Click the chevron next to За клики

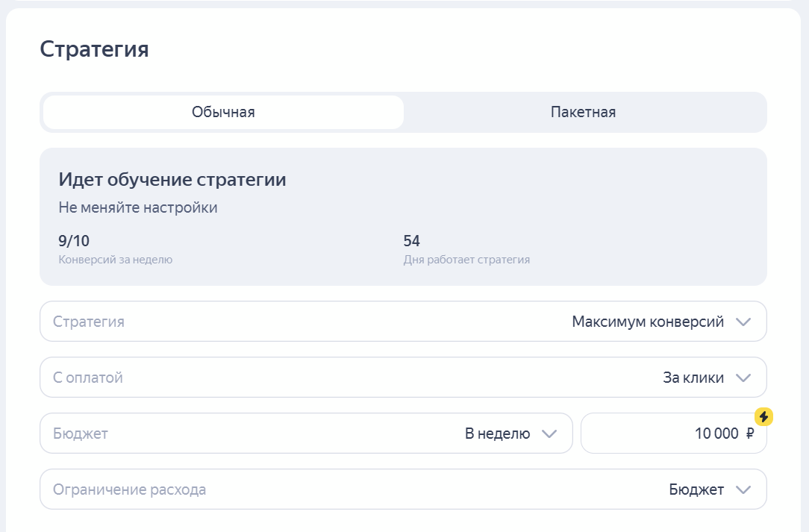pyautogui.click(x=743, y=377)
